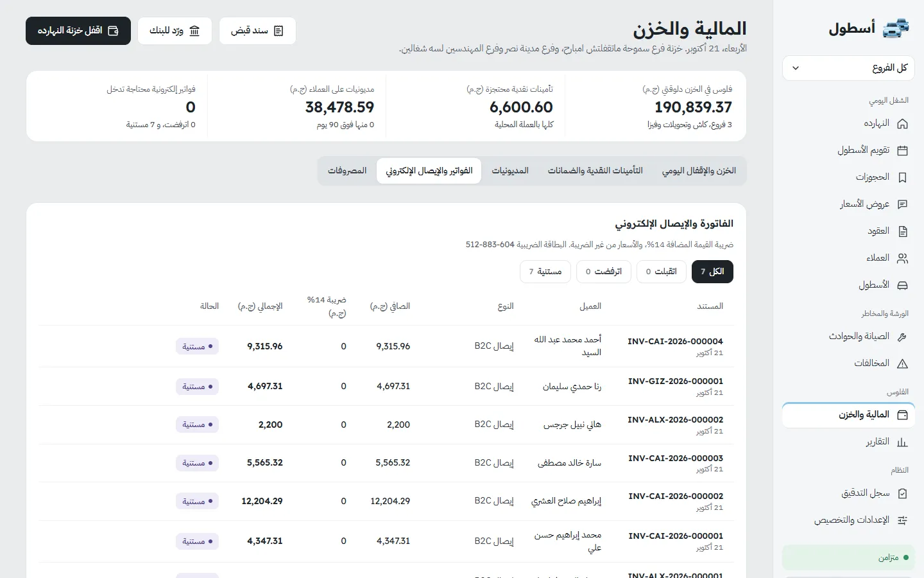This screenshot has width=924, height=578.
Task: Open العملاء sidebar item
Action: (848, 258)
